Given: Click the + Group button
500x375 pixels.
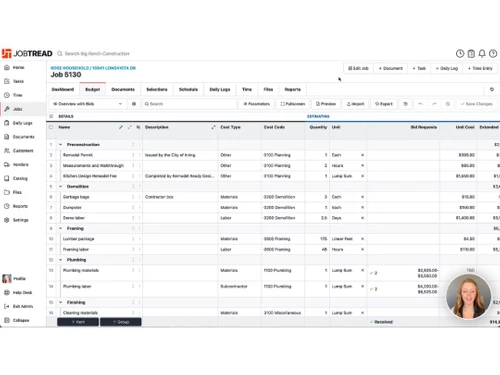Looking at the screenshot, I should pos(121,322).
